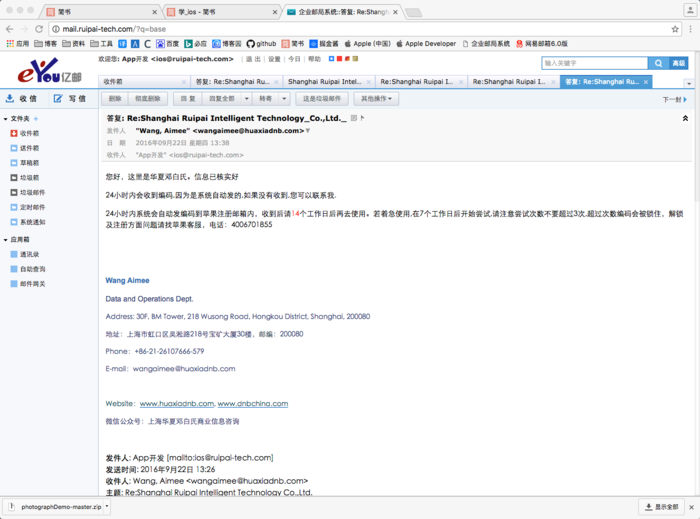Click the 帮助 help link
This screenshot has width=700, height=519.
pyautogui.click(x=314, y=59)
